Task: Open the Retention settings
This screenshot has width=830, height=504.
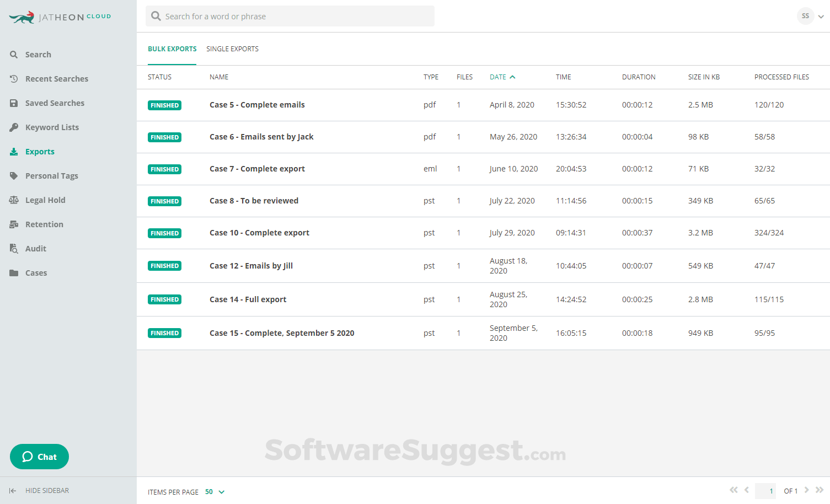Action: pyautogui.click(x=44, y=224)
